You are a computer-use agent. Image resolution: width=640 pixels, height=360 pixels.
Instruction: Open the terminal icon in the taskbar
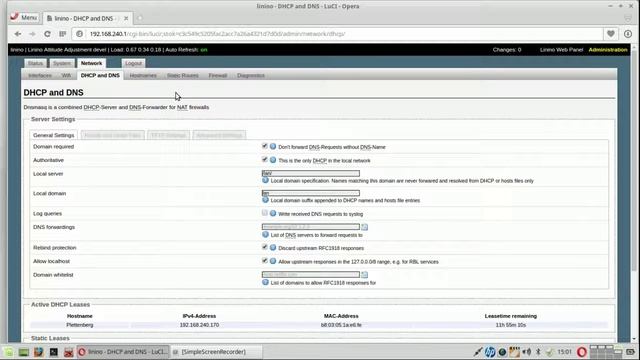[x=53, y=352]
